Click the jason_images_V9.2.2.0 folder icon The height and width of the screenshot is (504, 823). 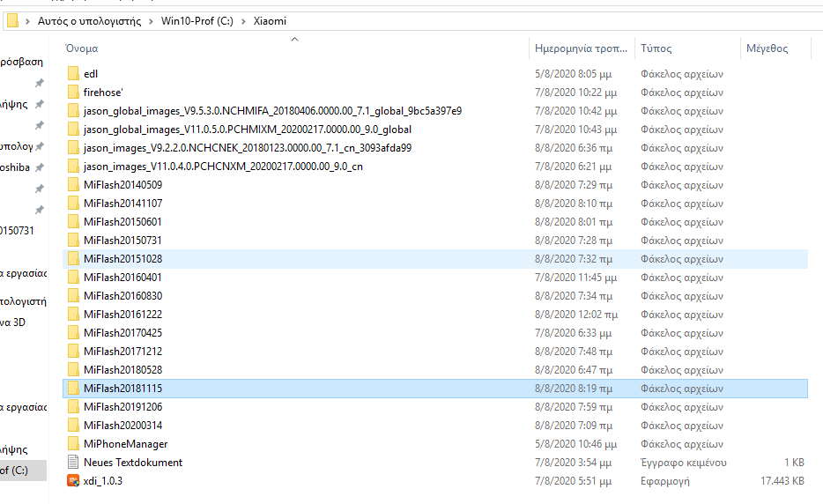coord(73,148)
